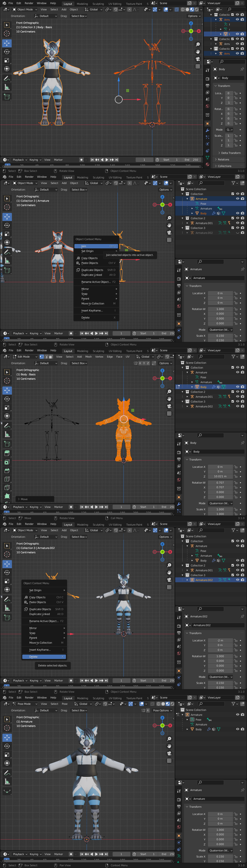Switch to vertex select mode in Edit Mode header
This screenshot has height=868, width=247.
click(x=42, y=356)
